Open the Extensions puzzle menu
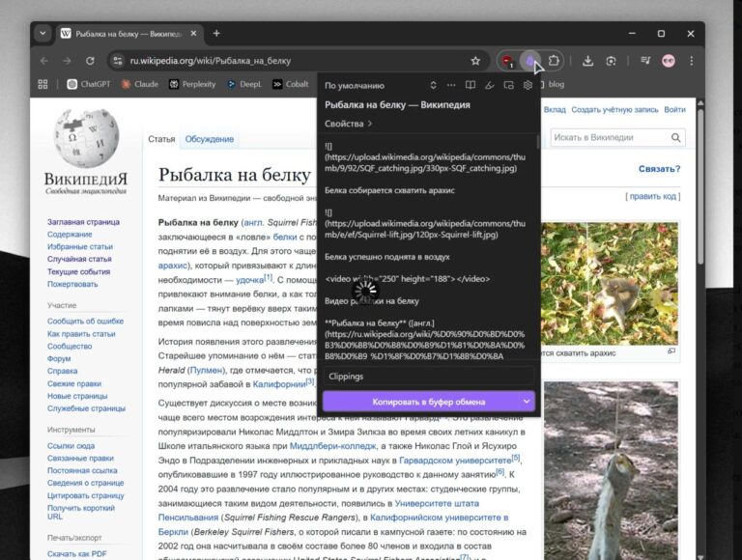 point(554,61)
